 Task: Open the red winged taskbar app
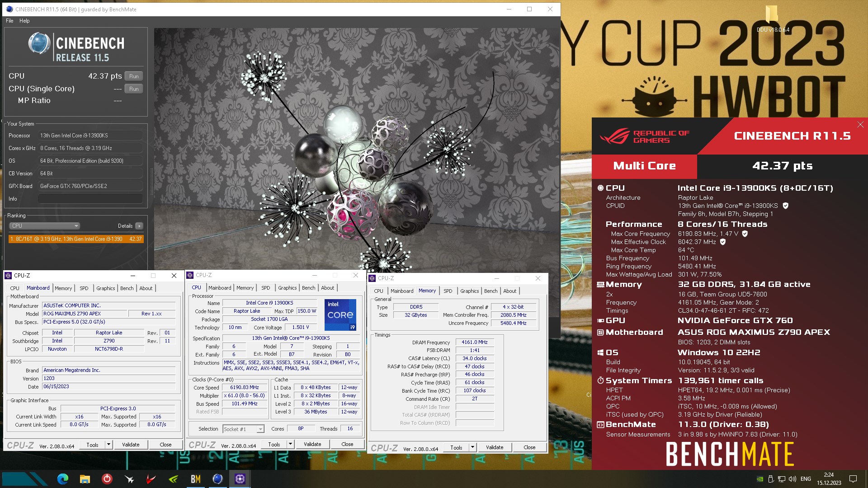point(151,479)
